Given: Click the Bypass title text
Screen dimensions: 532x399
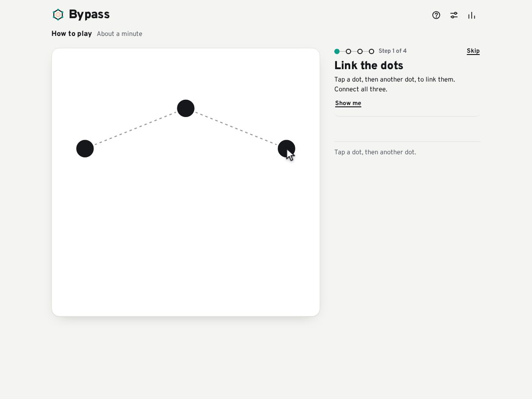Looking at the screenshot, I should pyautogui.click(x=89, y=15).
